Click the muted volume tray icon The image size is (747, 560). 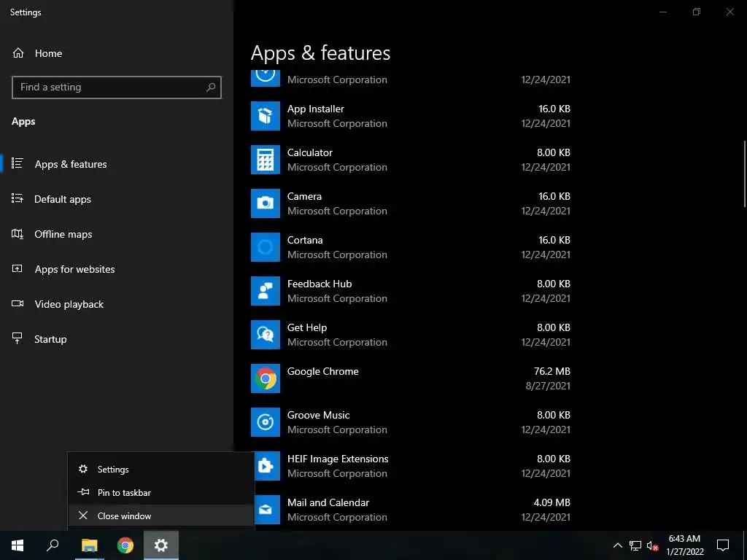coord(653,545)
